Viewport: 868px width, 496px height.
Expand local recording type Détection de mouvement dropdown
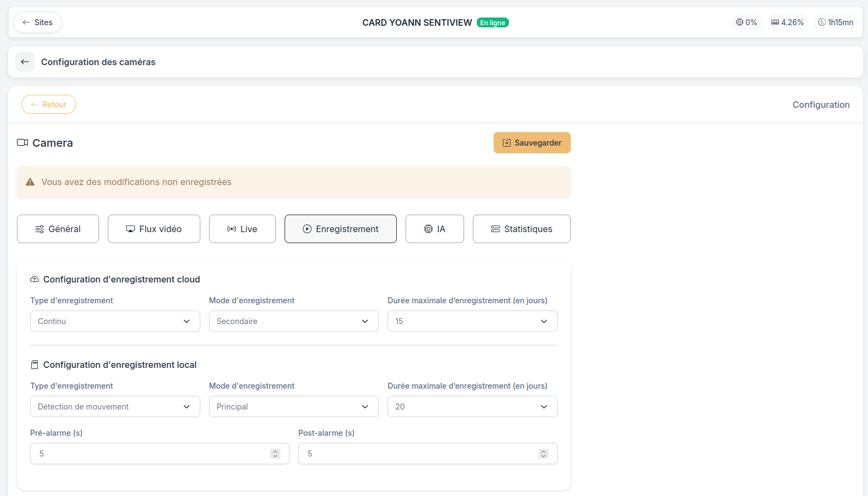pyautogui.click(x=115, y=407)
